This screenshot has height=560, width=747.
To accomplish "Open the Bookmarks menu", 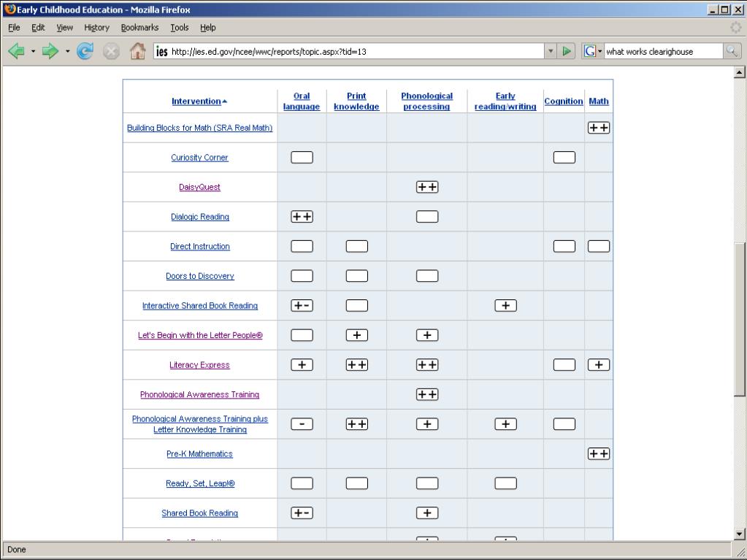I will [x=139, y=28].
